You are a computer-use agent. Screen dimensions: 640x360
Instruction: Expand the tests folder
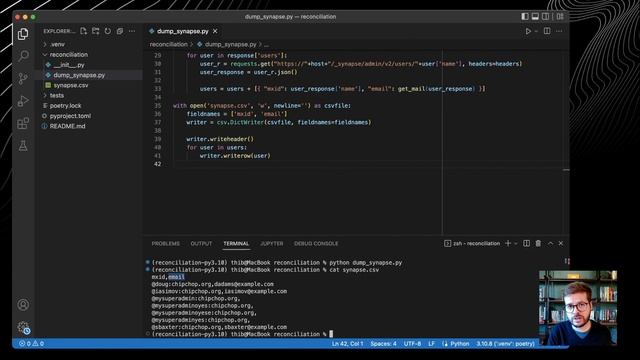click(57, 96)
